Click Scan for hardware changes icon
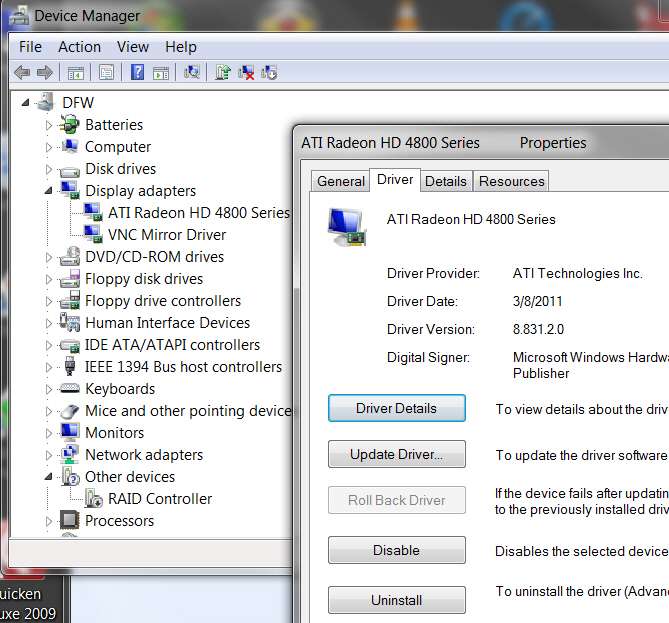669x623 pixels. pyautogui.click(x=192, y=72)
